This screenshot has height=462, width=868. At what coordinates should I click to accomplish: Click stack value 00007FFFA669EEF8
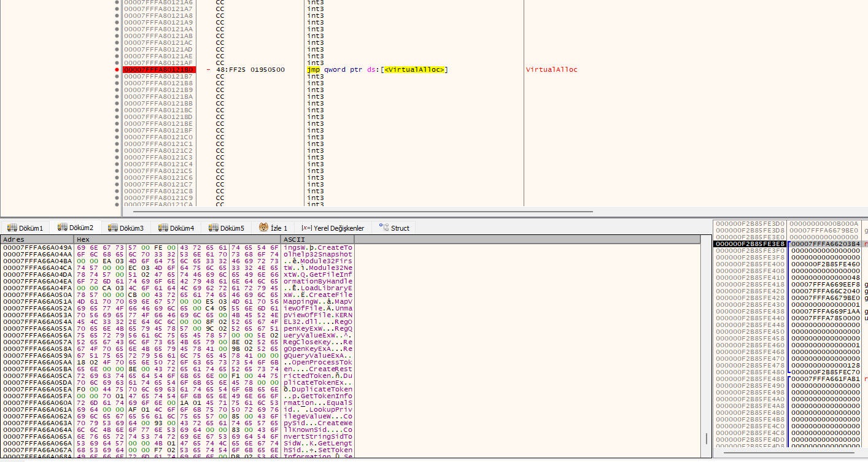(825, 285)
